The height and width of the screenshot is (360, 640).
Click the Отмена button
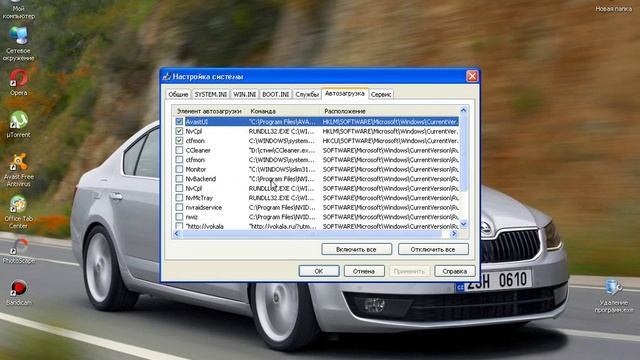[364, 271]
